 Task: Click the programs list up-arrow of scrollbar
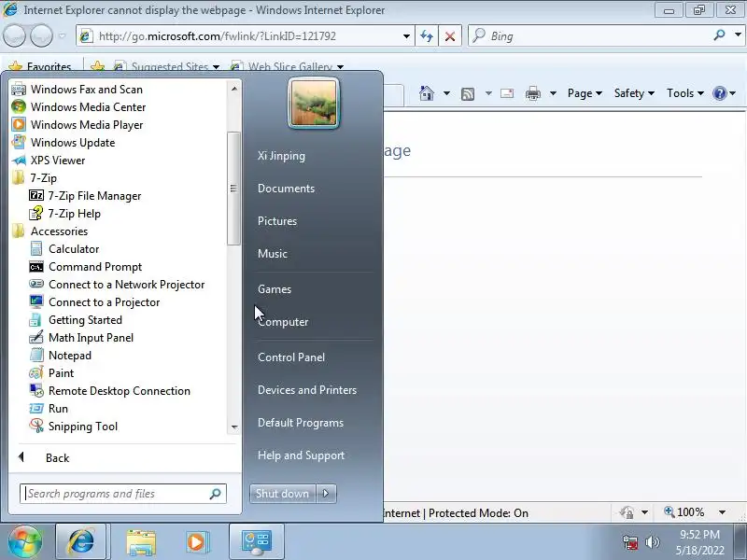tap(234, 89)
